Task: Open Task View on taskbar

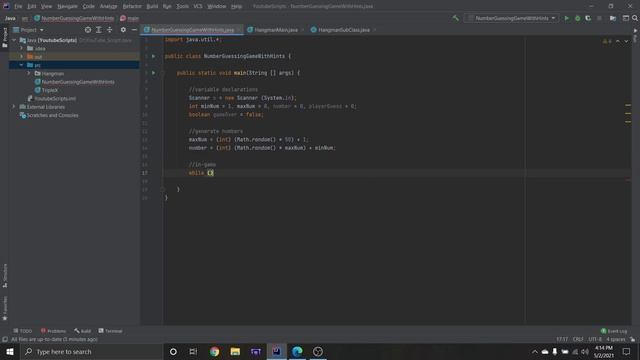Action: [x=193, y=351]
